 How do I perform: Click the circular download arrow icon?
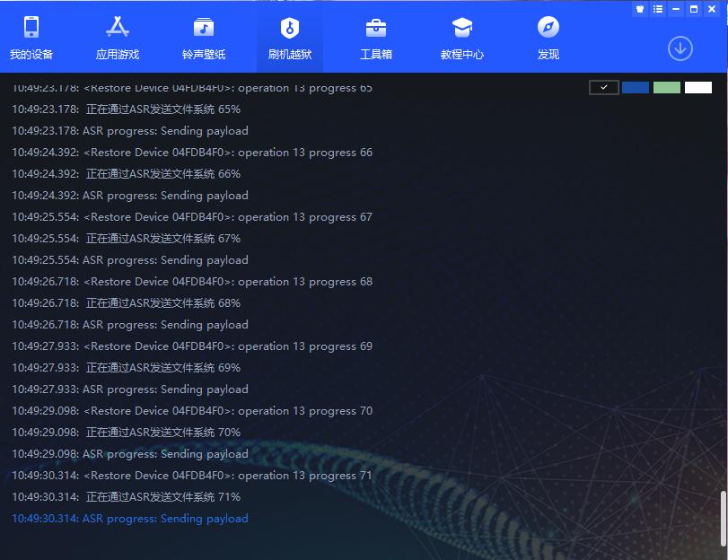[x=681, y=48]
